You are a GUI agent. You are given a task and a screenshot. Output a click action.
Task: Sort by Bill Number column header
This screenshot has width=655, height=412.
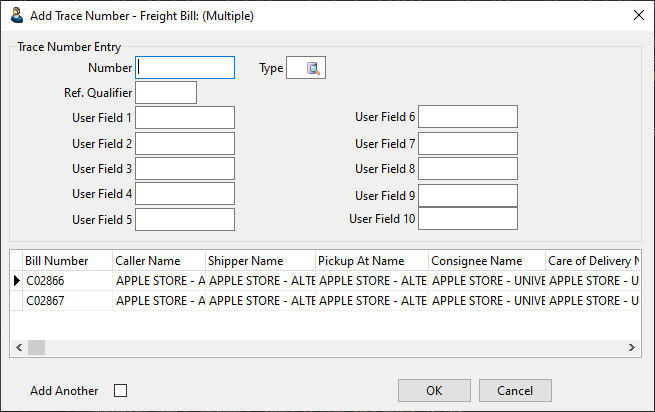click(66, 261)
